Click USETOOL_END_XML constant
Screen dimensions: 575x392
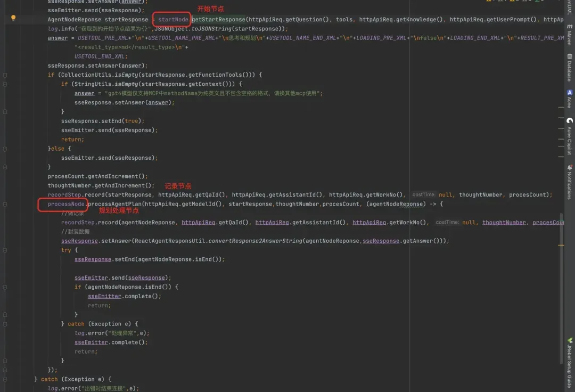(x=100, y=56)
